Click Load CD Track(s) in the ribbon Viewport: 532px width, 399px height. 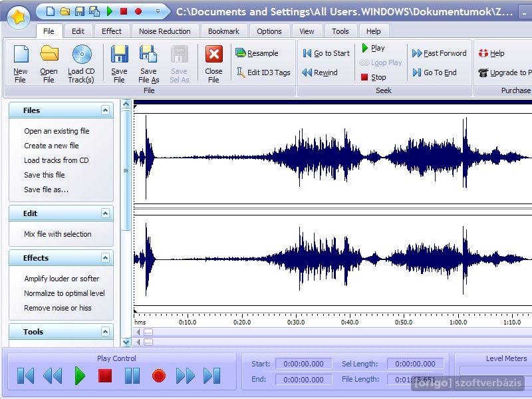[x=81, y=64]
